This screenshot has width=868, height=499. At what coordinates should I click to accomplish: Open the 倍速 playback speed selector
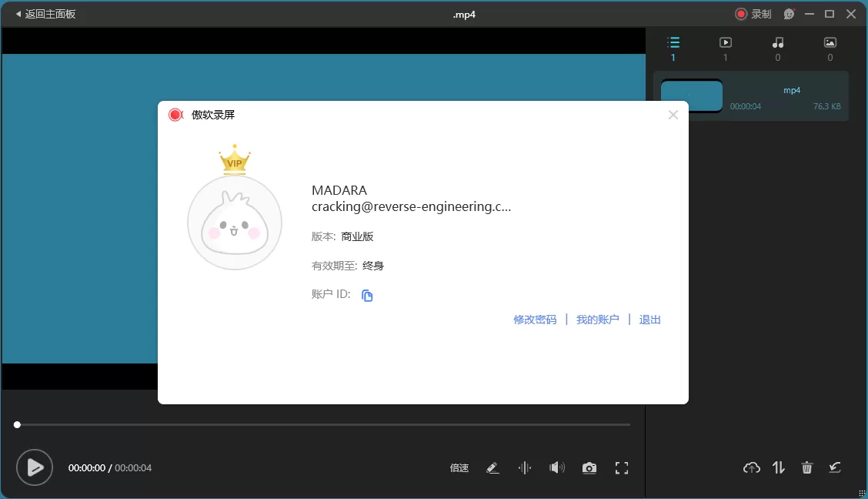(459, 467)
